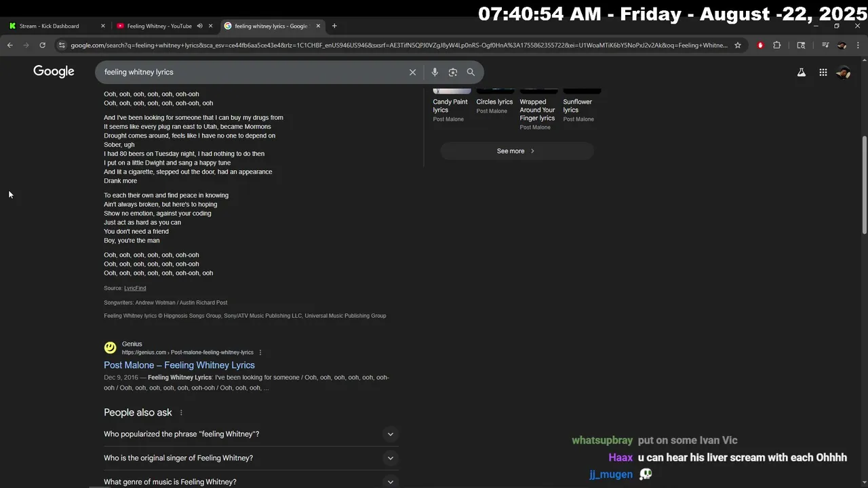Open the red ad blocker extension
The height and width of the screenshot is (488, 868).
[x=760, y=45]
